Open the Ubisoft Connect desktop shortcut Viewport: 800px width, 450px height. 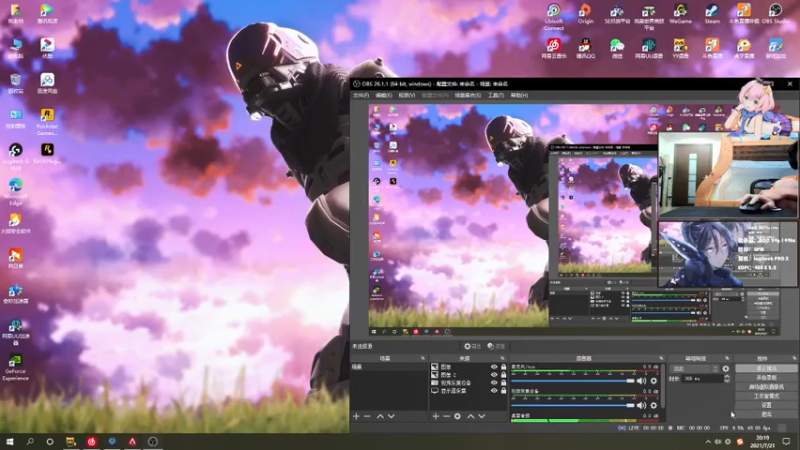pyautogui.click(x=554, y=17)
